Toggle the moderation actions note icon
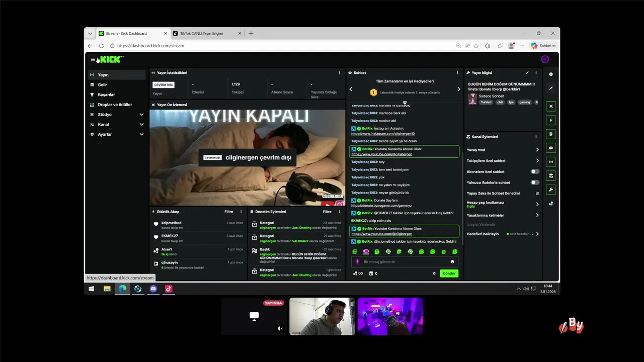644x362 pixels. (551, 134)
